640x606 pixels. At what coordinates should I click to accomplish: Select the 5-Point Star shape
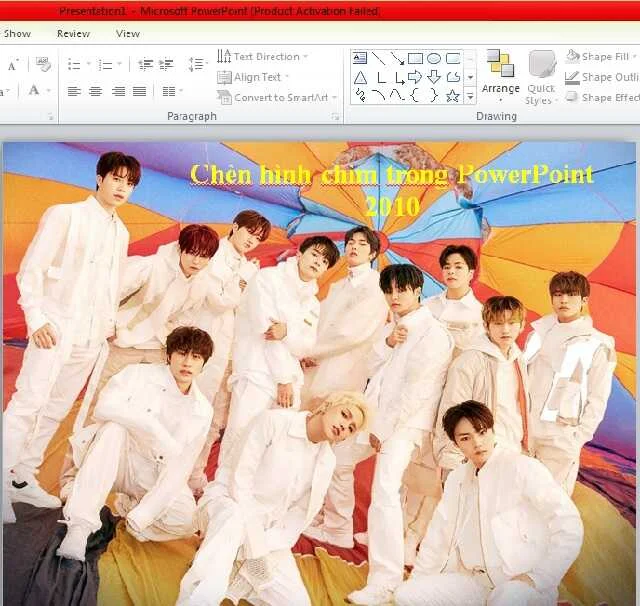pos(453,96)
